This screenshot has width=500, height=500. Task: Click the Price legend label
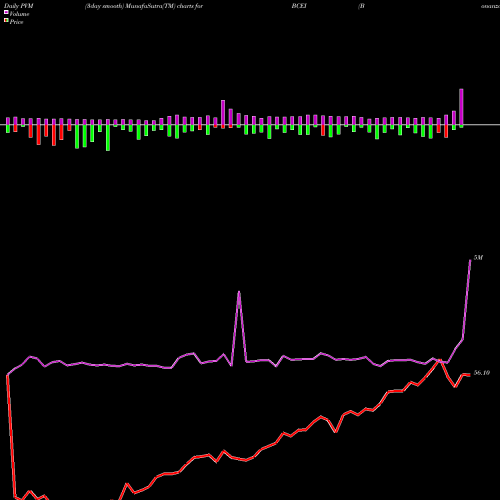point(16,22)
